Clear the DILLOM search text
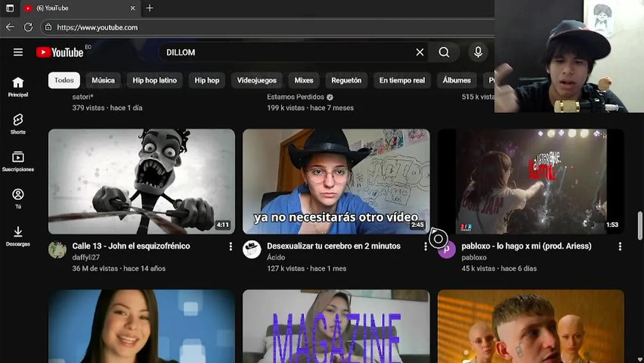Screen dimensions: 644x363 coord(420,52)
